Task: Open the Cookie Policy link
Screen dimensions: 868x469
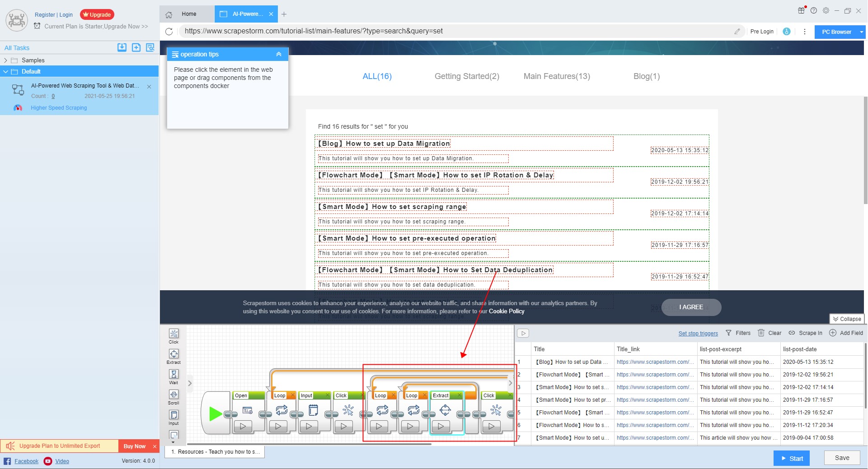Action: click(507, 311)
